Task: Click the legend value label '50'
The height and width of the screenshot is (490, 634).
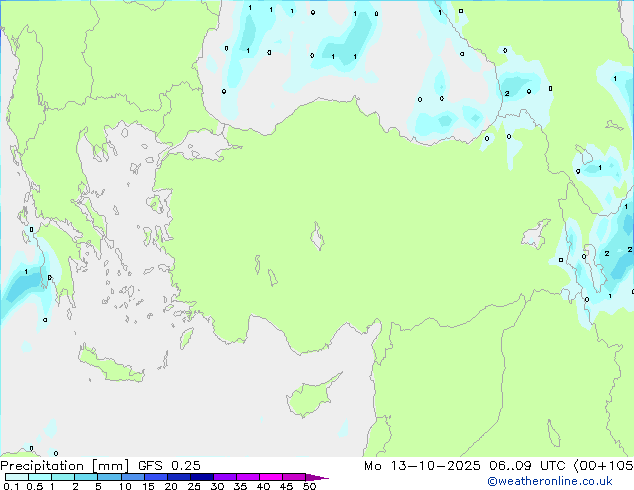Action: coord(310,486)
